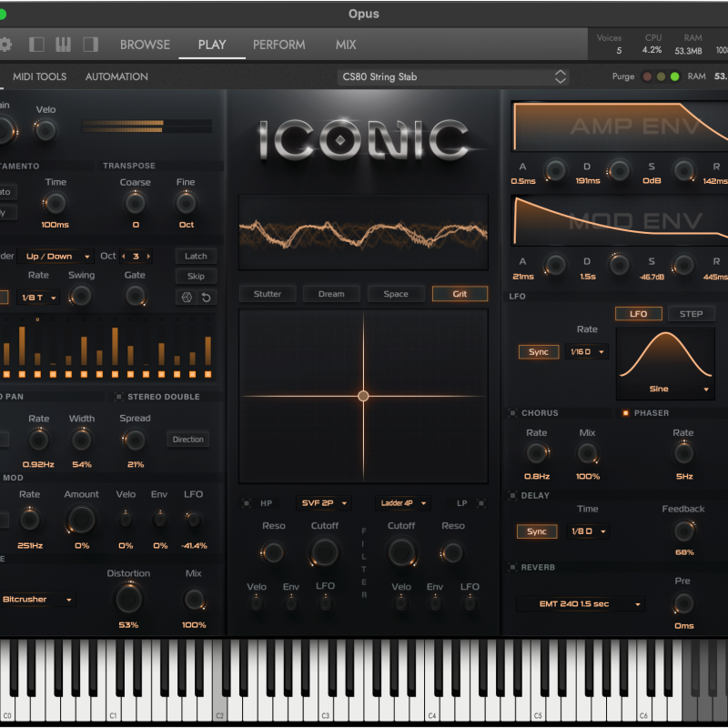The width and height of the screenshot is (728, 728).
Task: Click the Fine transpose knob
Action: pyautogui.click(x=186, y=203)
